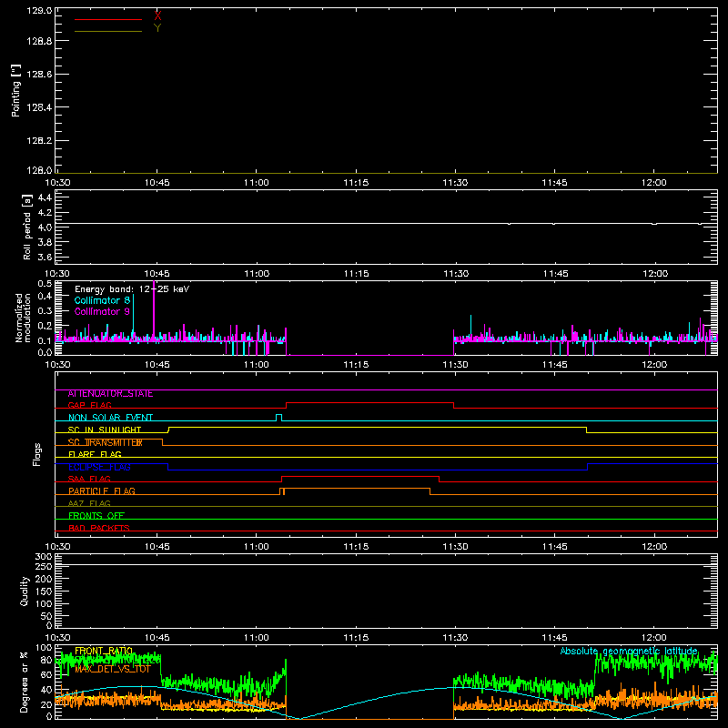Click the 0.5 tick on modulation axis

[x=45, y=283]
